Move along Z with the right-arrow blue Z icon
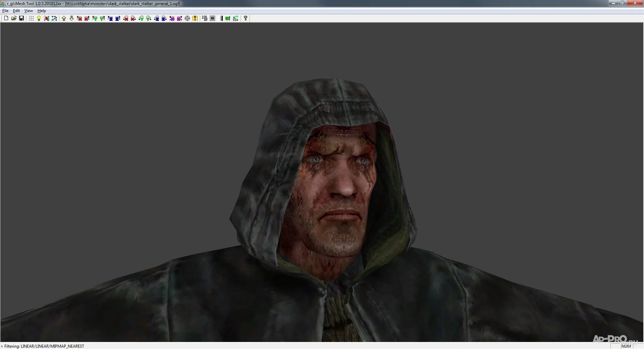The image size is (644, 349). tap(118, 18)
